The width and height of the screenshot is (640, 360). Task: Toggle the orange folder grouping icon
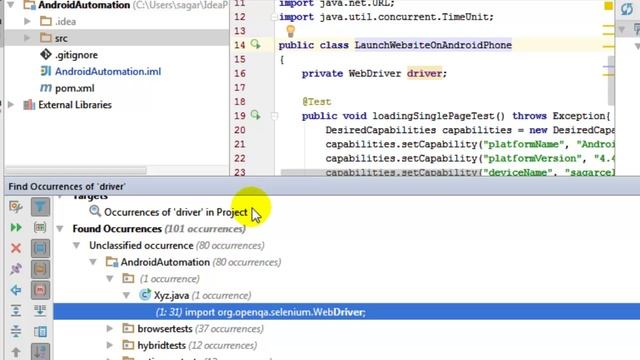coord(40,269)
